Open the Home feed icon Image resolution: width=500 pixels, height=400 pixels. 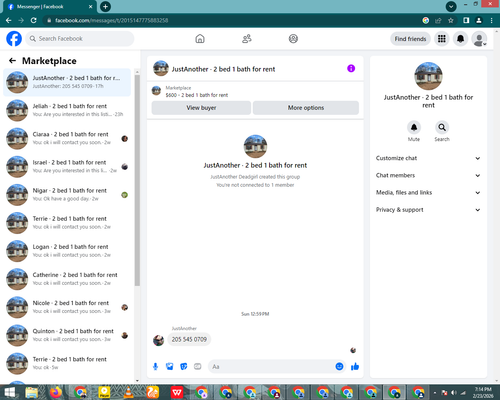tap(200, 39)
